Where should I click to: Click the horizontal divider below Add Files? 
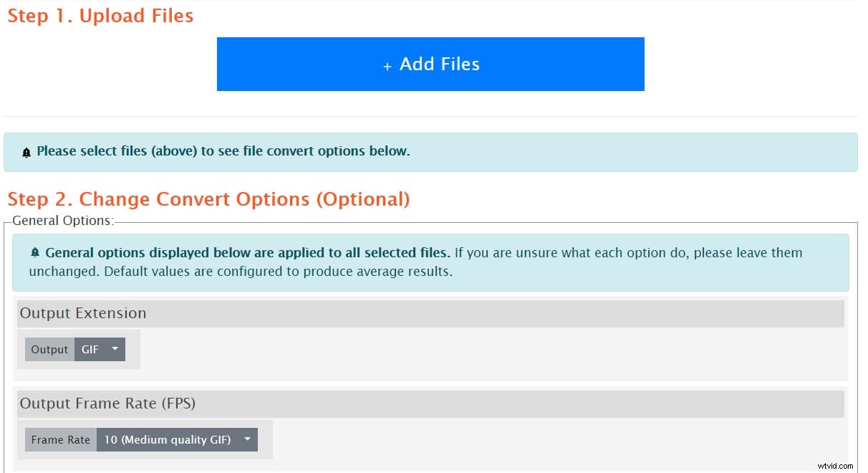coord(430,116)
